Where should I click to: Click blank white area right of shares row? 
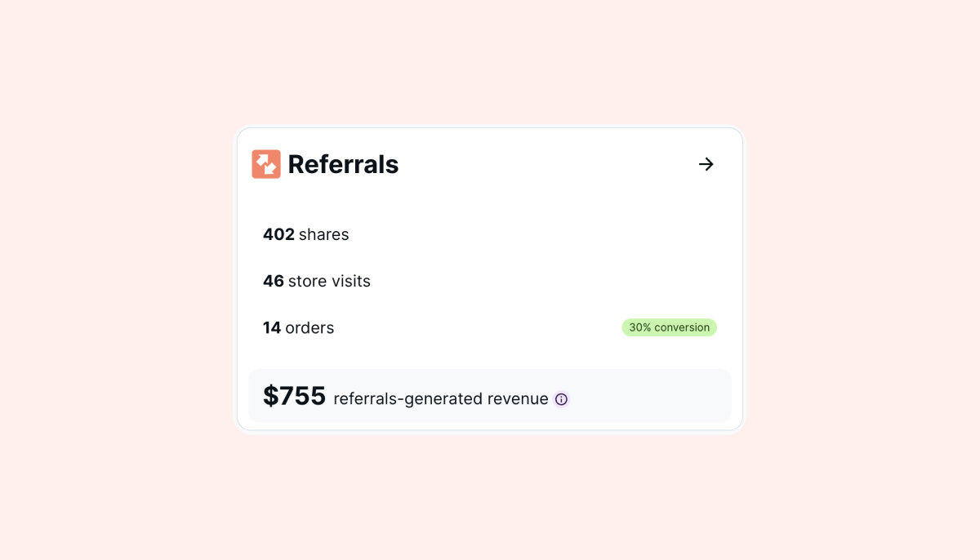pyautogui.click(x=539, y=234)
